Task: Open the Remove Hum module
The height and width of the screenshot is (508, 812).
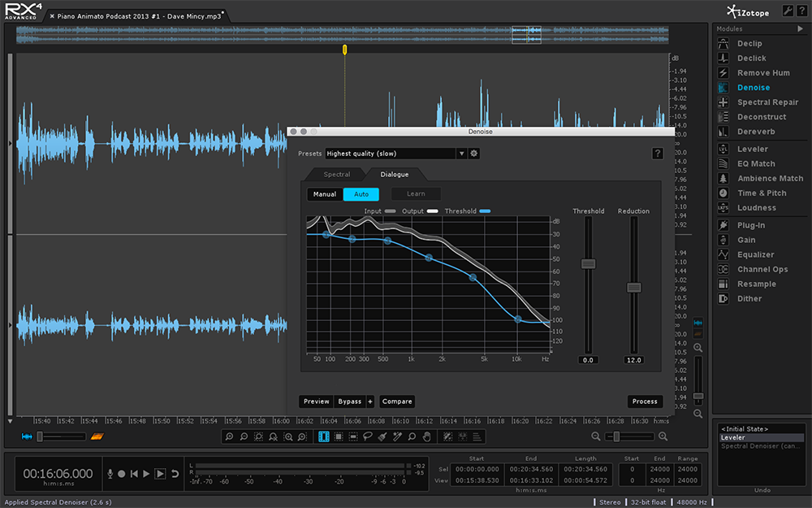Action: tap(763, 73)
